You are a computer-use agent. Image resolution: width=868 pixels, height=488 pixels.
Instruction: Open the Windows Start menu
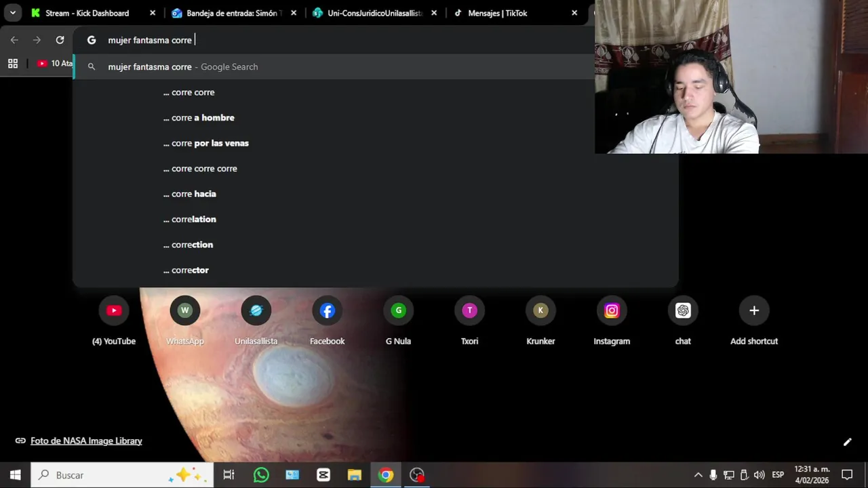[x=15, y=475]
